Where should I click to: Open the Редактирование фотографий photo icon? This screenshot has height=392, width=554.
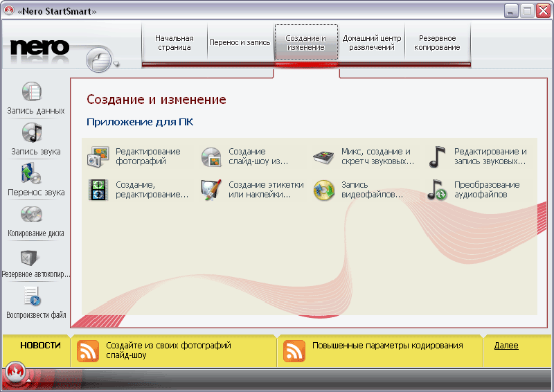click(x=98, y=157)
